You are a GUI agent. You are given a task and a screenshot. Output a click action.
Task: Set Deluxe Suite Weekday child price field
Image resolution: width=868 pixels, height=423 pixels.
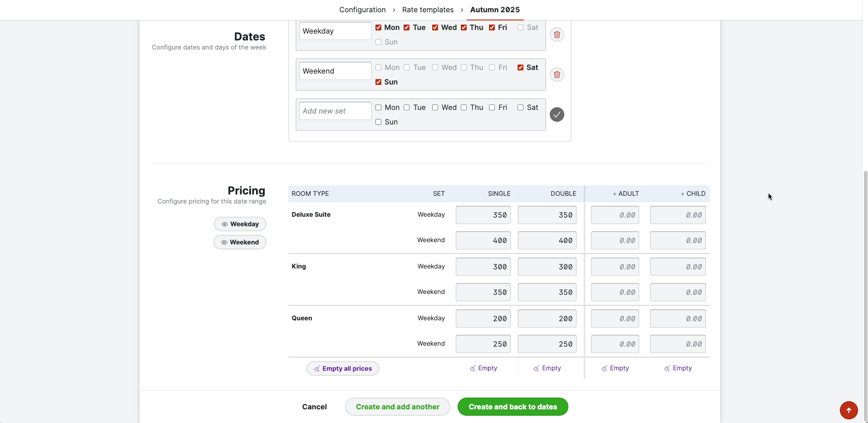click(678, 215)
